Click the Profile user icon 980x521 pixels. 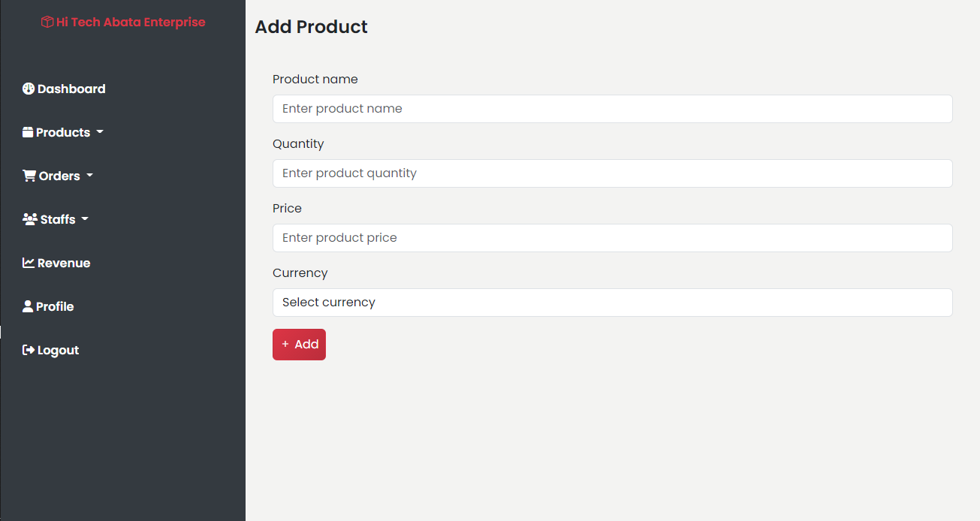pyautogui.click(x=28, y=306)
